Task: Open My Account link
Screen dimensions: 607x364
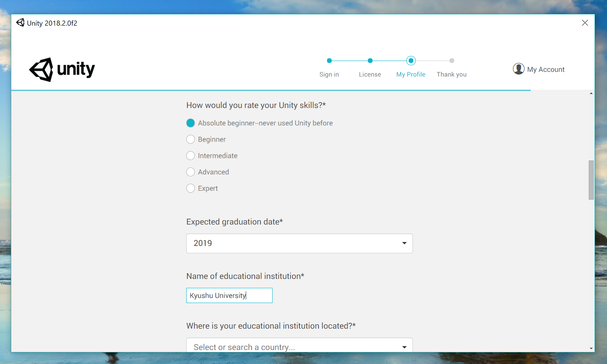Action: [546, 70]
